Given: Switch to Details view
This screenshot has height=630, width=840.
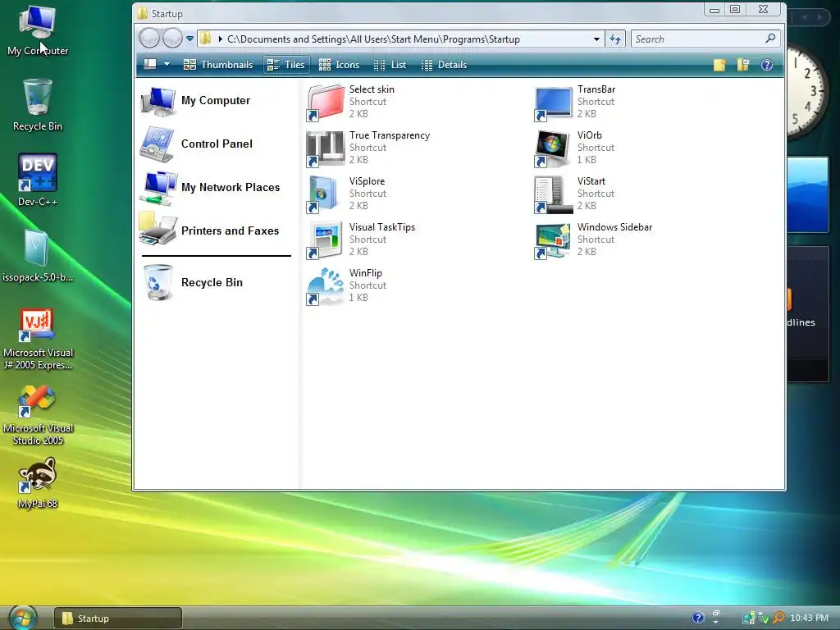Looking at the screenshot, I should [x=444, y=65].
